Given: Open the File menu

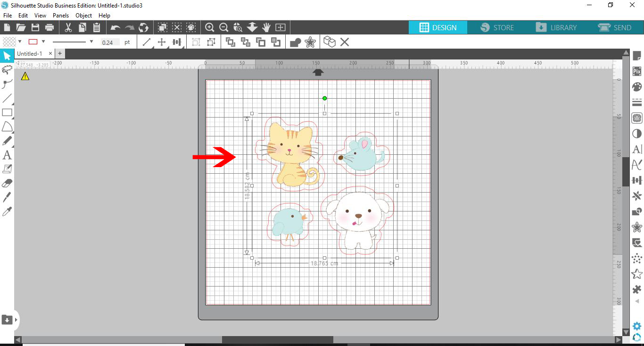Looking at the screenshot, I should [7, 16].
